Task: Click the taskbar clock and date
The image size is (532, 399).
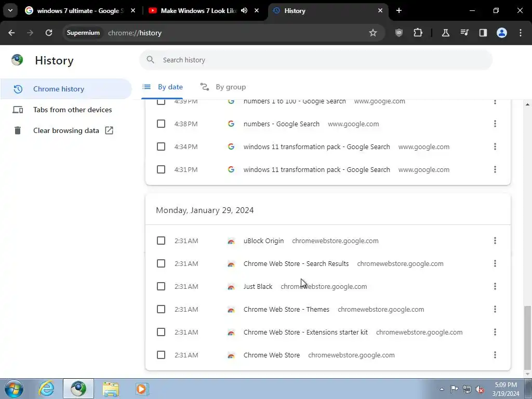Action: click(506, 389)
